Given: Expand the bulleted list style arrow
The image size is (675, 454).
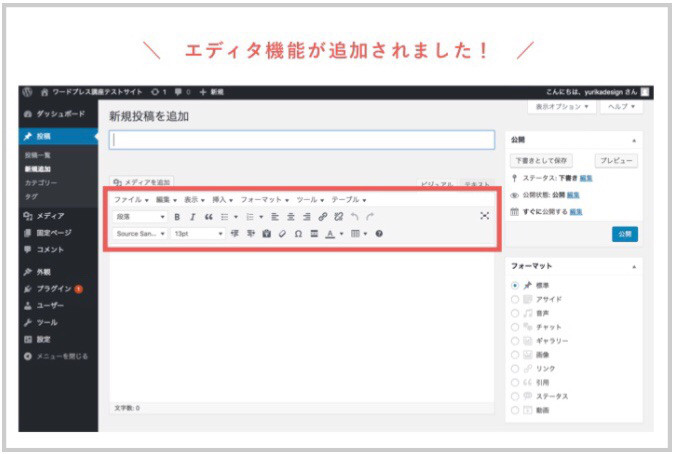Looking at the screenshot, I should pyautogui.click(x=236, y=217).
